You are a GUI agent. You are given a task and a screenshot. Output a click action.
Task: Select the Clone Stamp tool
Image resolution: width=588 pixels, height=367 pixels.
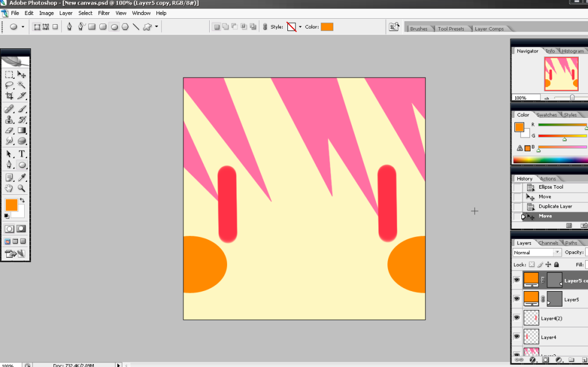9,120
